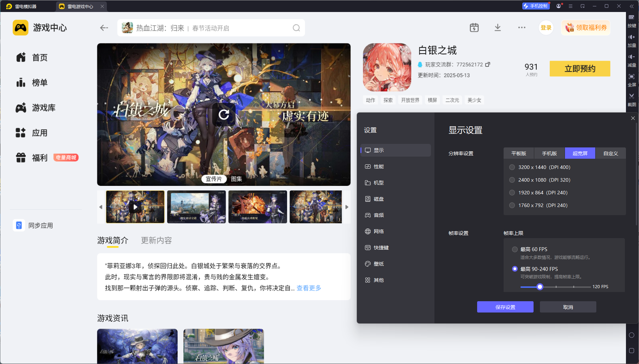The width and height of the screenshot is (639, 364).
Task: Go back with the left arrow icon
Action: click(x=104, y=28)
